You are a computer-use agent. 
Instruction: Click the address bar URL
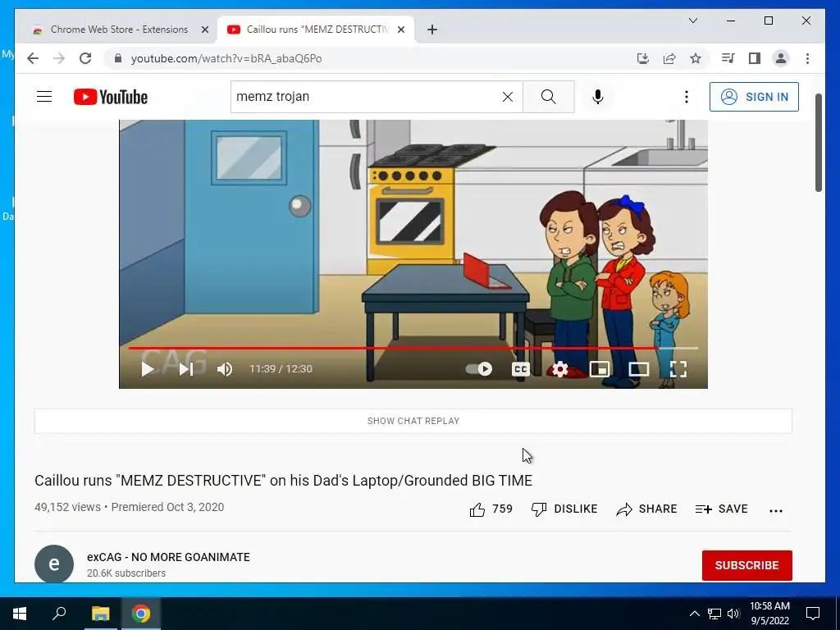tap(226, 58)
